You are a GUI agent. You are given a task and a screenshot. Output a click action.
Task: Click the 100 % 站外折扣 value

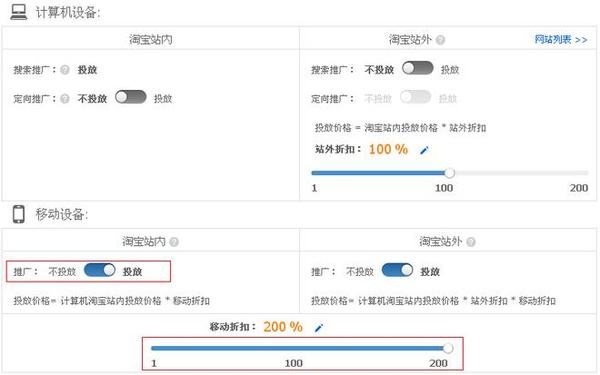(x=388, y=149)
